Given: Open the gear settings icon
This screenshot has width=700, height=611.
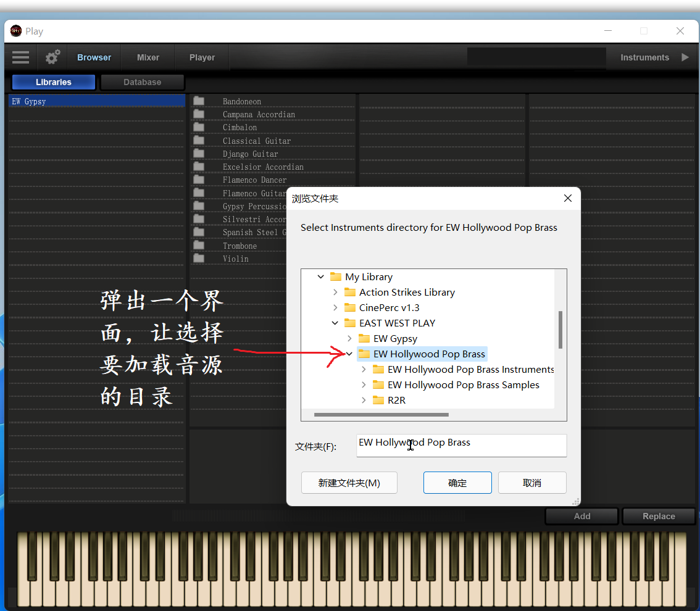Looking at the screenshot, I should [x=52, y=57].
